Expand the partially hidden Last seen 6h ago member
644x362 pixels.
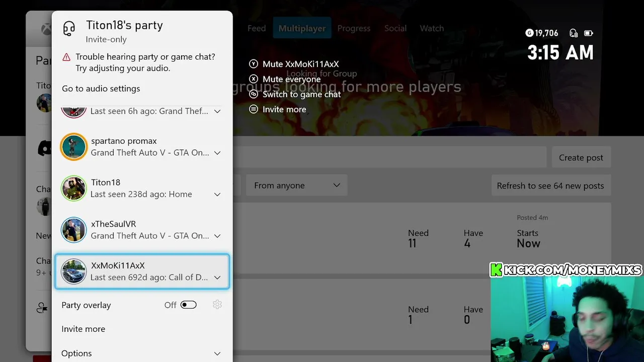pyautogui.click(x=217, y=111)
